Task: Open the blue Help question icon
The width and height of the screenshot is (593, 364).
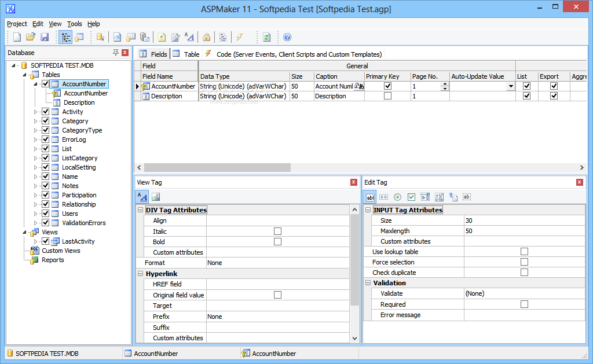Action: 287,37
